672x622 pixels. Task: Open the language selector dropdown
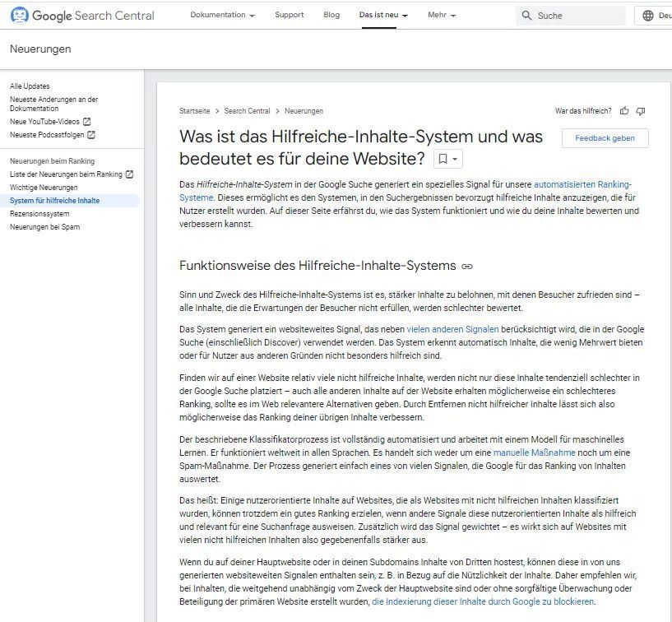coord(653,16)
